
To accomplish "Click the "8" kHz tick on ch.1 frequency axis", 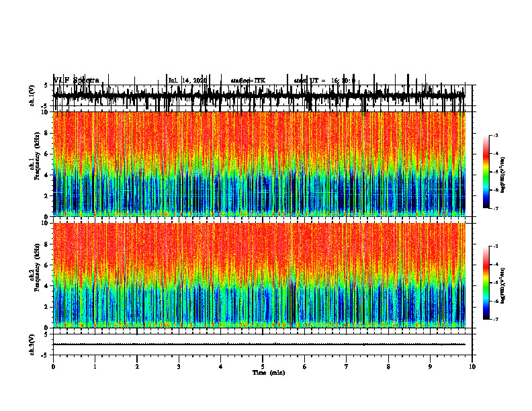I will pyautogui.click(x=47, y=133).
